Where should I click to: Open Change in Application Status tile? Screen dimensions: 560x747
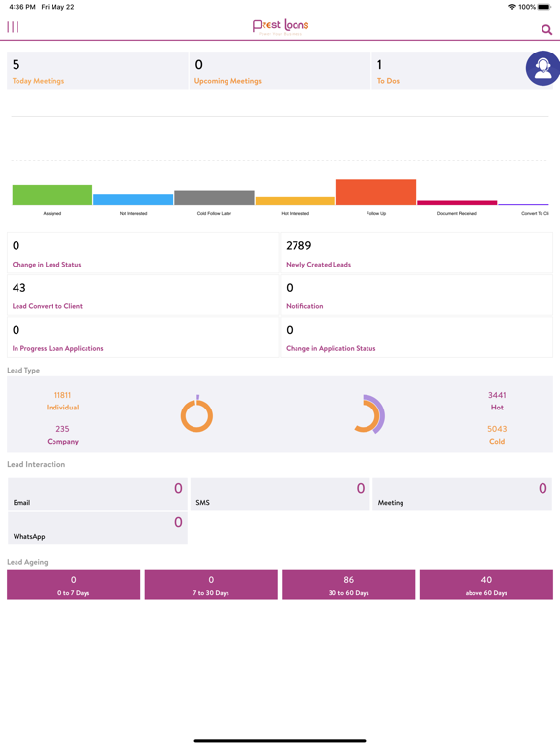tap(417, 338)
